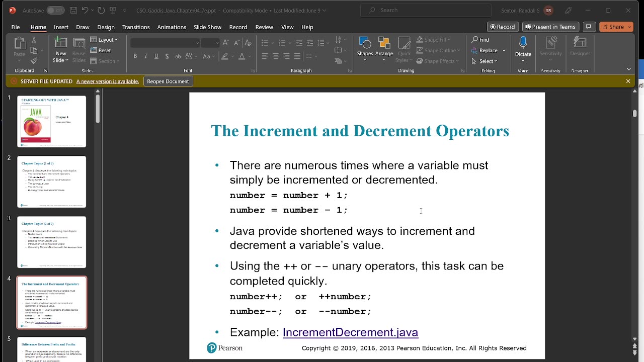
Task: Click the Undo arrow icon
Action: (x=85, y=10)
